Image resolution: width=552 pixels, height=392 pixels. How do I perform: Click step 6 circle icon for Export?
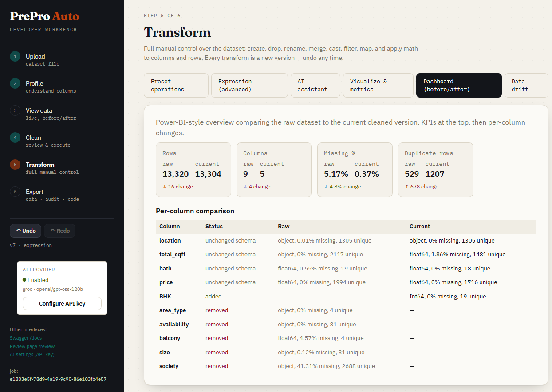[x=15, y=192]
